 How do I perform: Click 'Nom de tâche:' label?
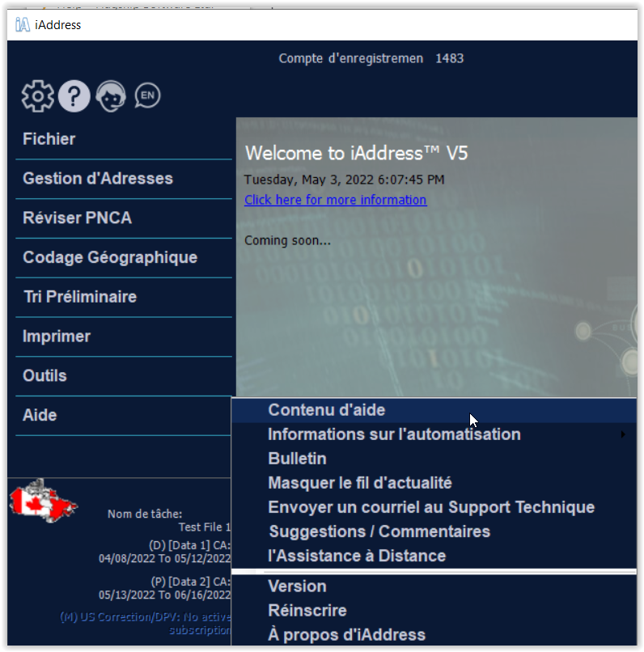(x=145, y=514)
